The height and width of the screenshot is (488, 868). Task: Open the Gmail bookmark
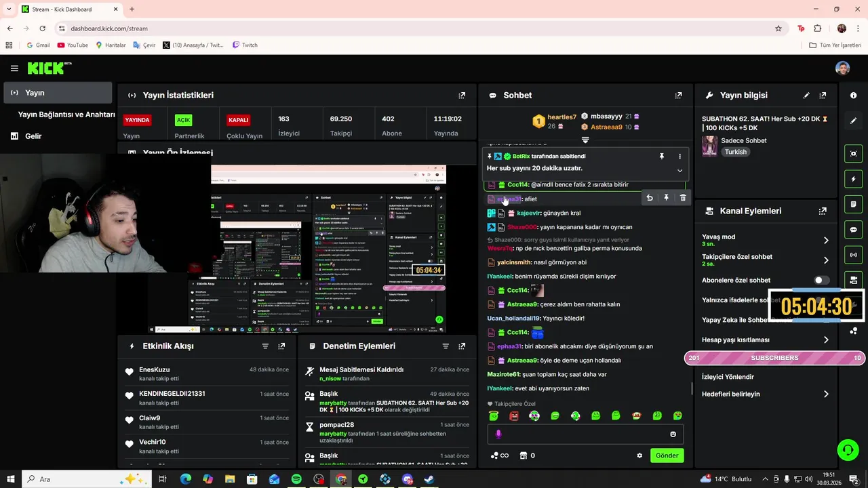(38, 45)
